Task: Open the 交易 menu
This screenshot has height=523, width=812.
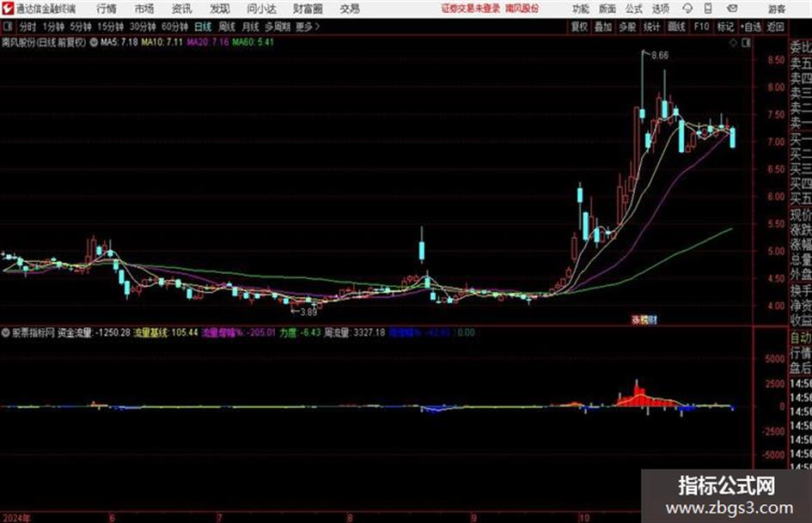Action: (350, 9)
